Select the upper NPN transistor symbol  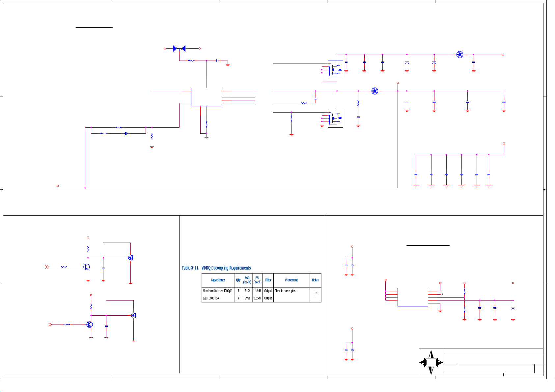87,267
